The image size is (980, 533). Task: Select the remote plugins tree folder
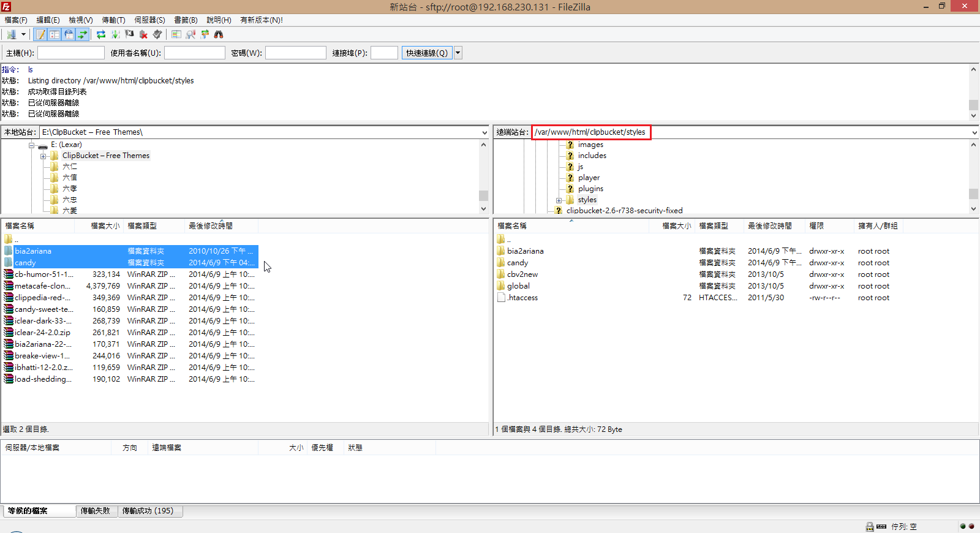590,189
